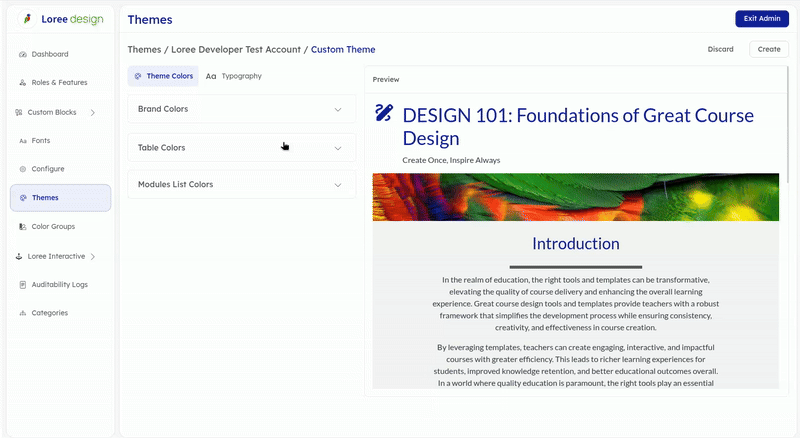Click the Categories chart icon

(x=23, y=313)
